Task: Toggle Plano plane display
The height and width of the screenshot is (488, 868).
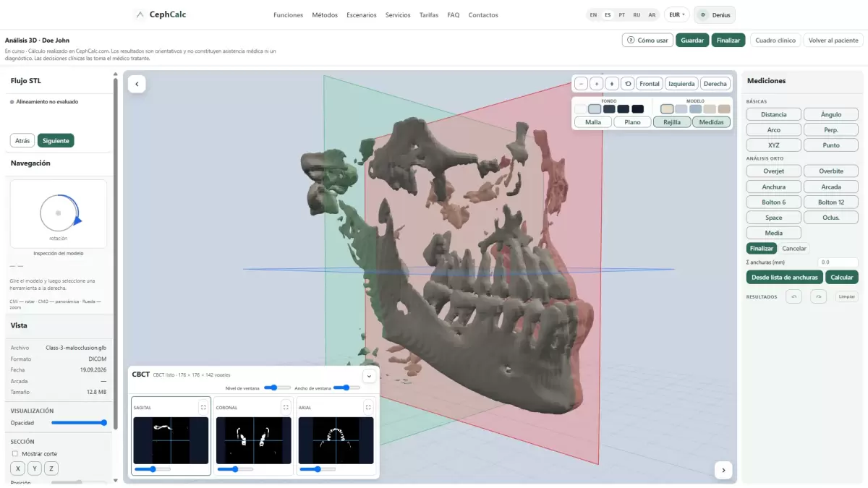Action: 632,122
